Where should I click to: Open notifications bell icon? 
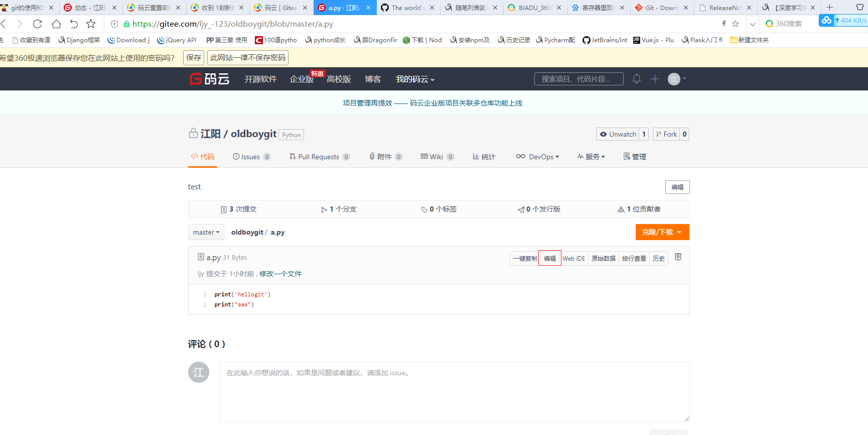[x=637, y=79]
